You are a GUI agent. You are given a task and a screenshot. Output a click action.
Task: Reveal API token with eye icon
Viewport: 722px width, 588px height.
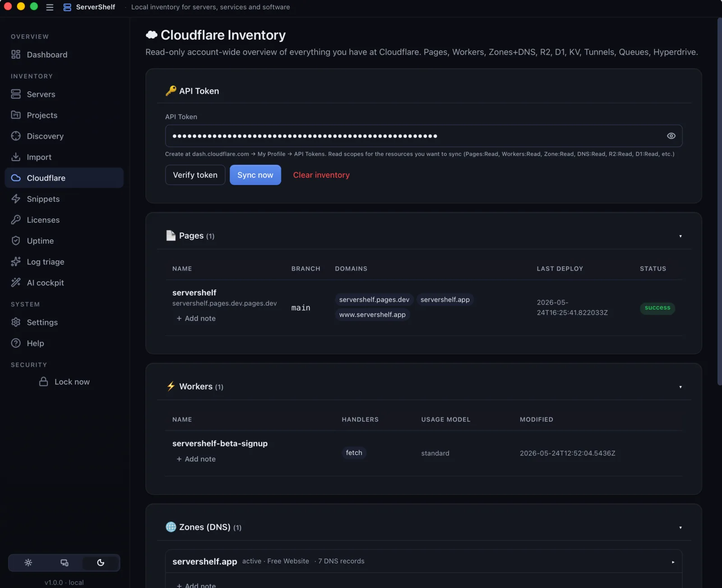point(671,136)
